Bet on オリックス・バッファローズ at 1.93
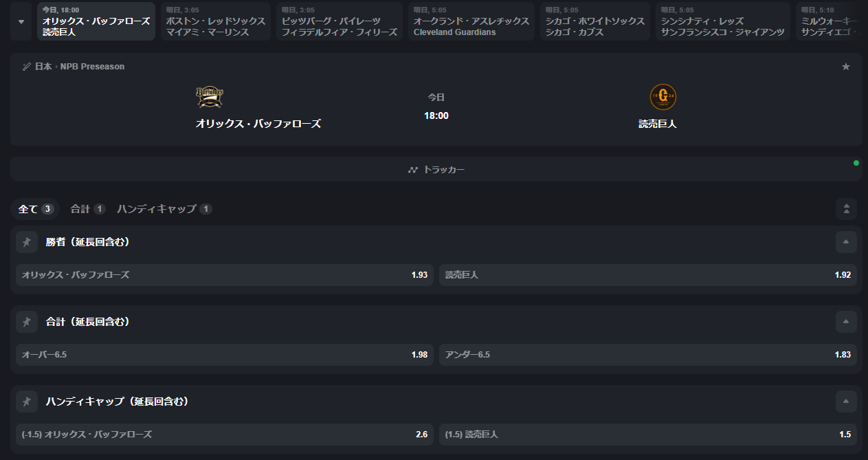This screenshot has height=460, width=868. [x=225, y=275]
